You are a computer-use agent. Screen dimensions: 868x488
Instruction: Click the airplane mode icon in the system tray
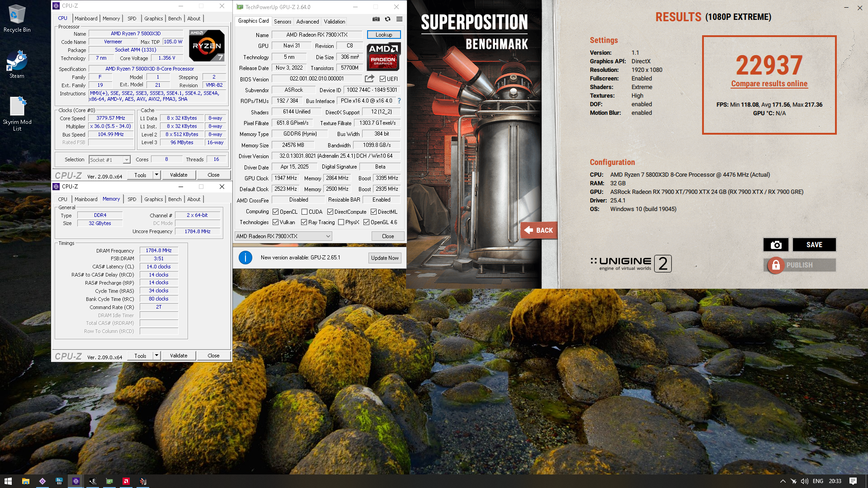tap(793, 481)
